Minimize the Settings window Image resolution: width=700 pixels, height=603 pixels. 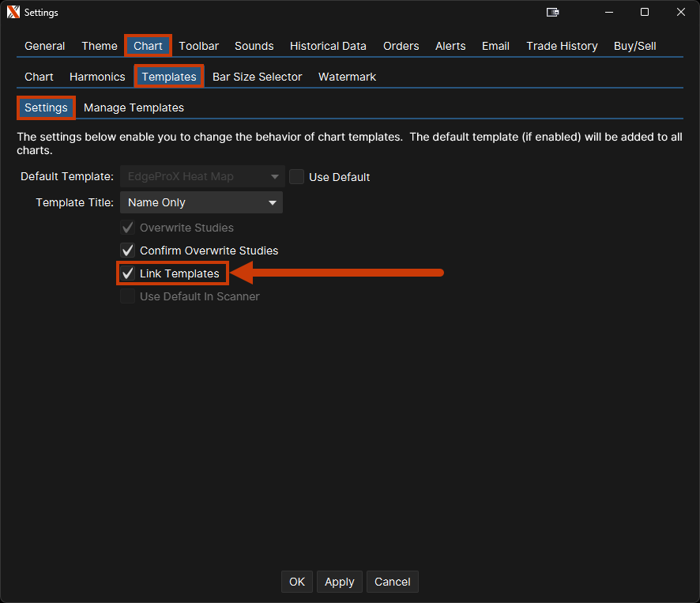click(609, 13)
